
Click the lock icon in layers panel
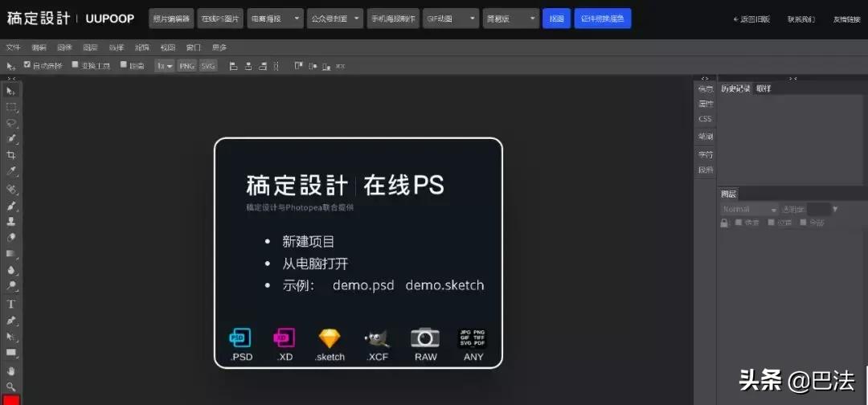(724, 223)
